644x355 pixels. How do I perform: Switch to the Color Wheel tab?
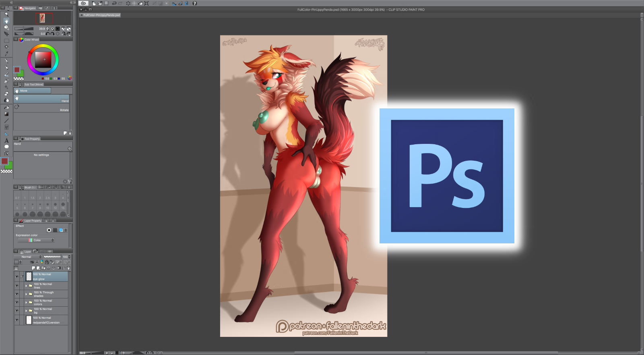point(29,39)
